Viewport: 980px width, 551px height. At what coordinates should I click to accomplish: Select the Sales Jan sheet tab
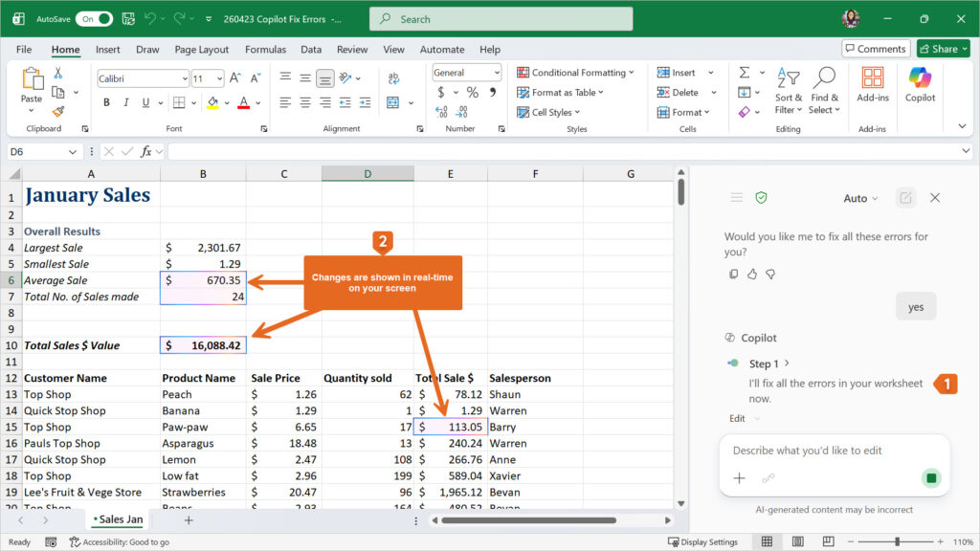[x=117, y=518]
